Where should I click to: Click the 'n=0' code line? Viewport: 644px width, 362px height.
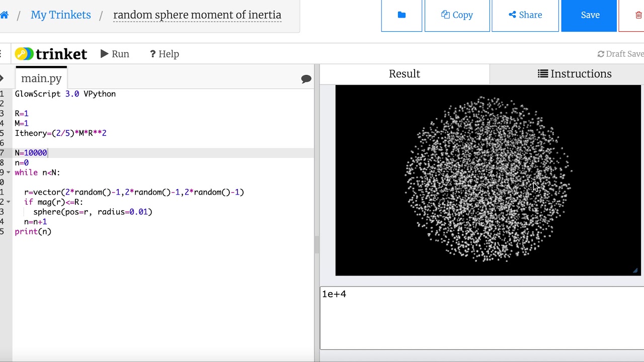click(x=22, y=163)
